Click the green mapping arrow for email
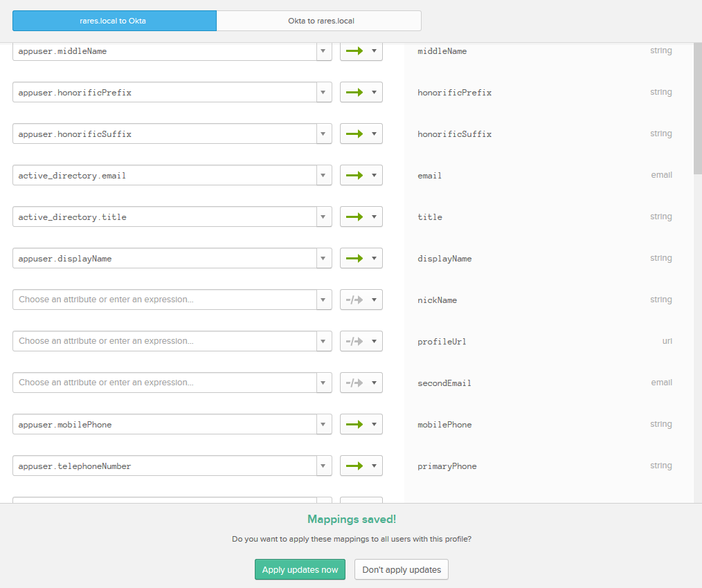 tap(354, 176)
